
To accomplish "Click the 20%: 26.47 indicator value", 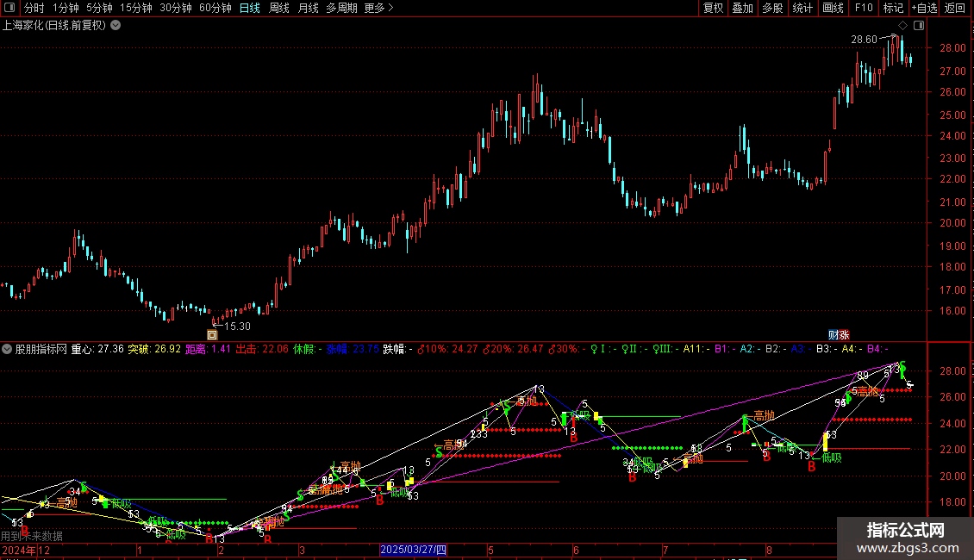I will point(513,349).
